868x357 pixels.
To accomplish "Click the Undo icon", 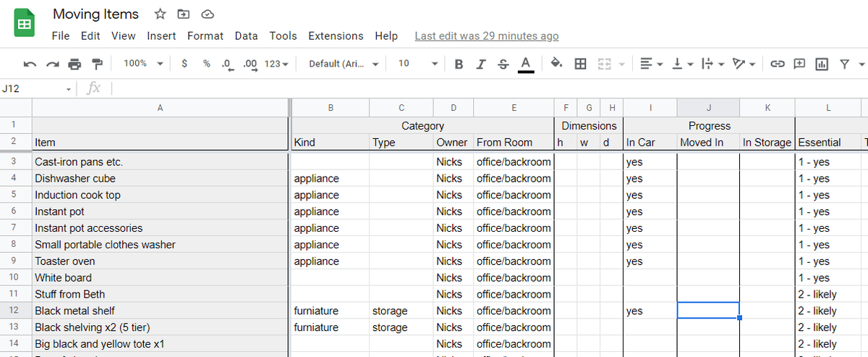I will tap(30, 64).
